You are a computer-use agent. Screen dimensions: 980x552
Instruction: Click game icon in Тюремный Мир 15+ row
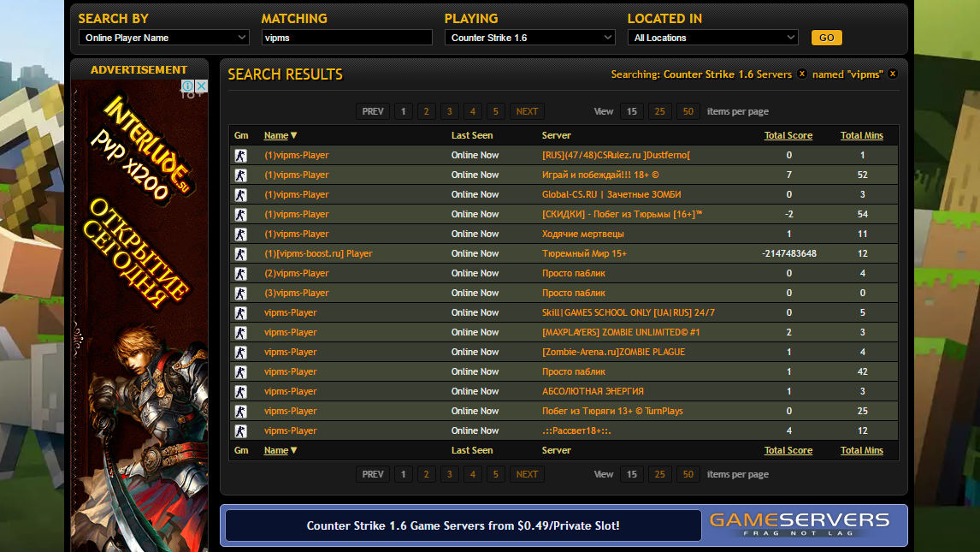(x=240, y=254)
